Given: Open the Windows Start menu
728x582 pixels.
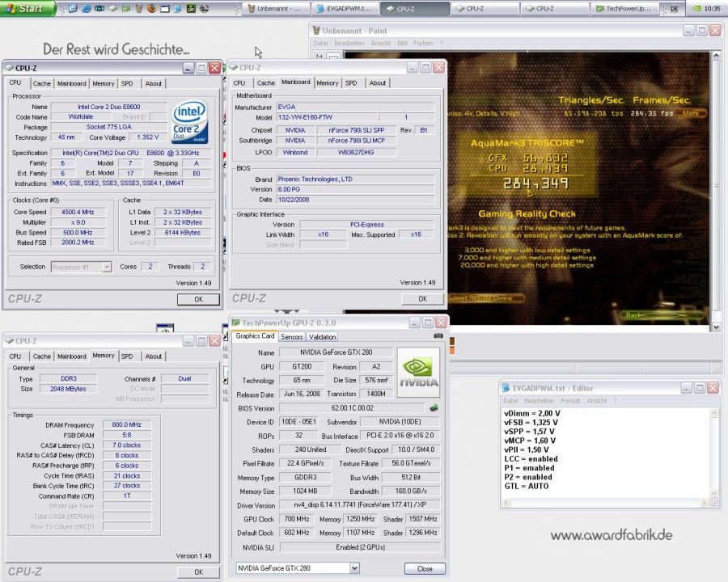Looking at the screenshot, I should click(27, 8).
